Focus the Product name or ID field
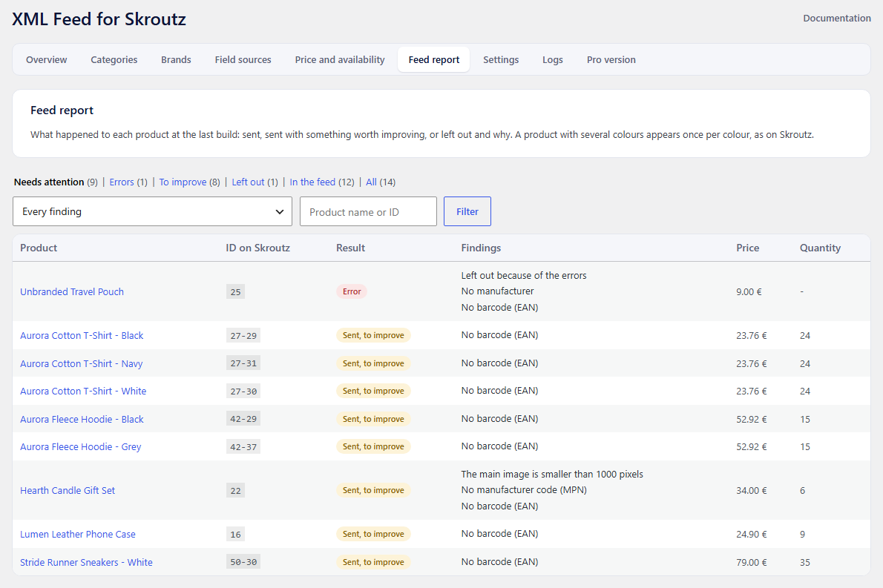Screen dimensions: 883x588 [368, 211]
